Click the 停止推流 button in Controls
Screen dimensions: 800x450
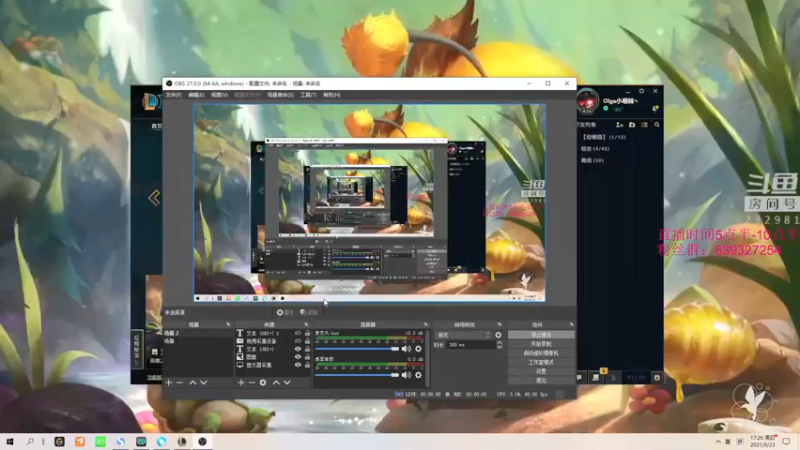click(541, 335)
